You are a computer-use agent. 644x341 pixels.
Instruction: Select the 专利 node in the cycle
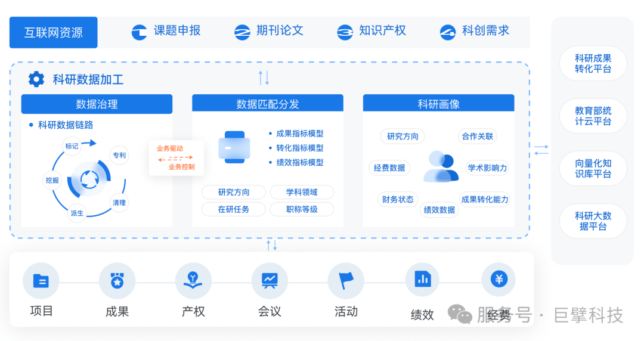tap(119, 156)
